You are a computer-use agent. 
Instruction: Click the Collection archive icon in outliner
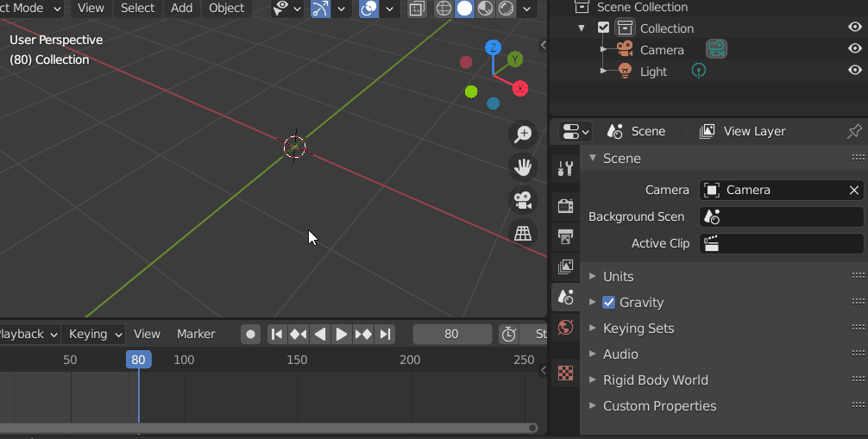[625, 28]
